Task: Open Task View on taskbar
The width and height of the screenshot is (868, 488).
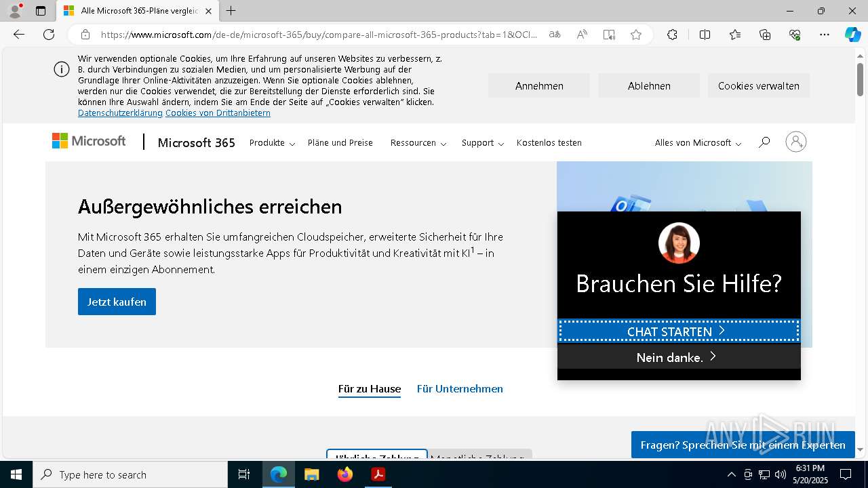Action: pyautogui.click(x=244, y=474)
